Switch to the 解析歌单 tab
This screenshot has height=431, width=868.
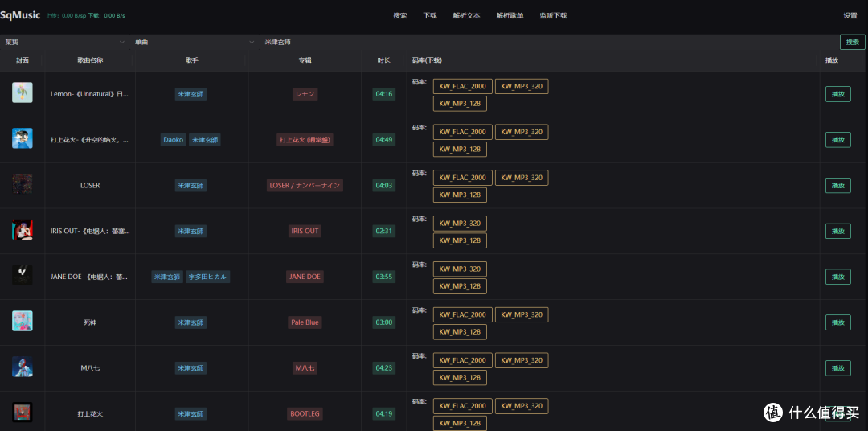point(510,15)
